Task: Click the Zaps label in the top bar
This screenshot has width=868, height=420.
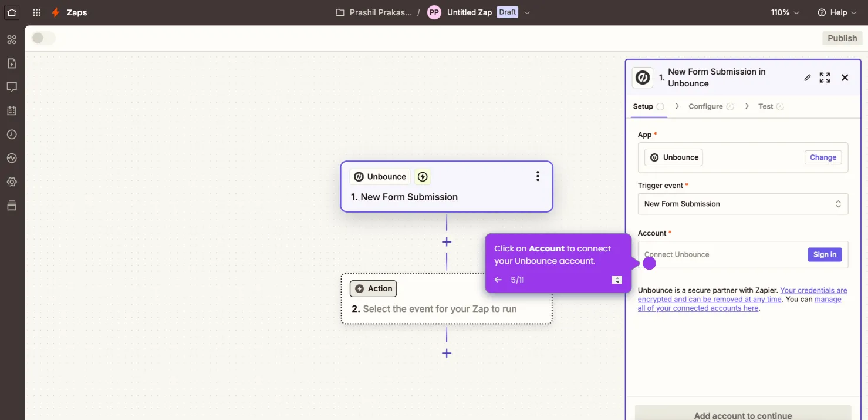Action: [77, 12]
